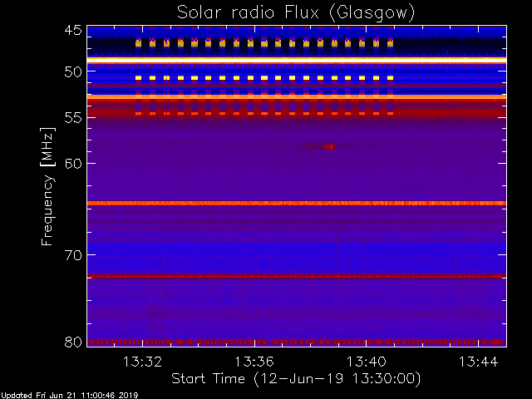532x399 pixels.
Task: Click the dotted red line at 80 MHz
Action: [296, 342]
